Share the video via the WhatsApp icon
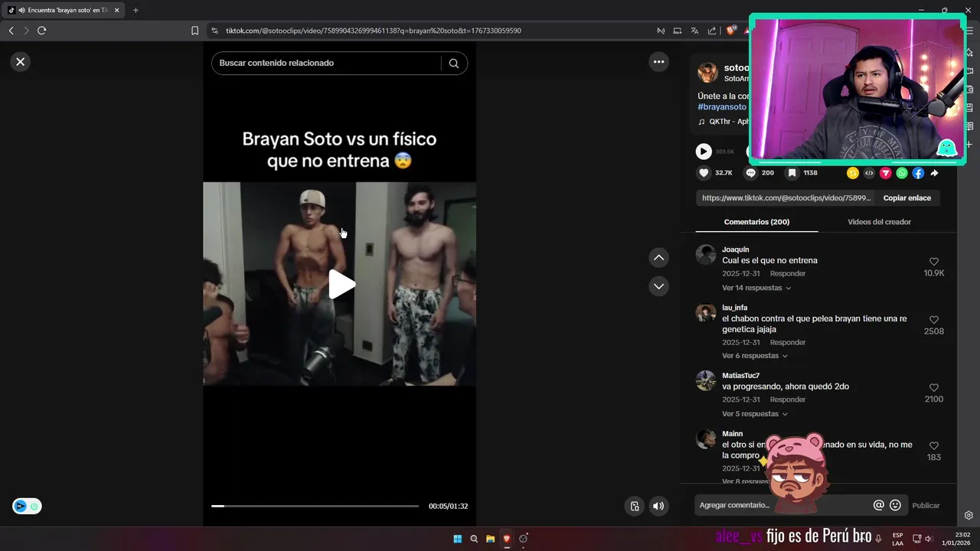The image size is (980, 551). (902, 173)
